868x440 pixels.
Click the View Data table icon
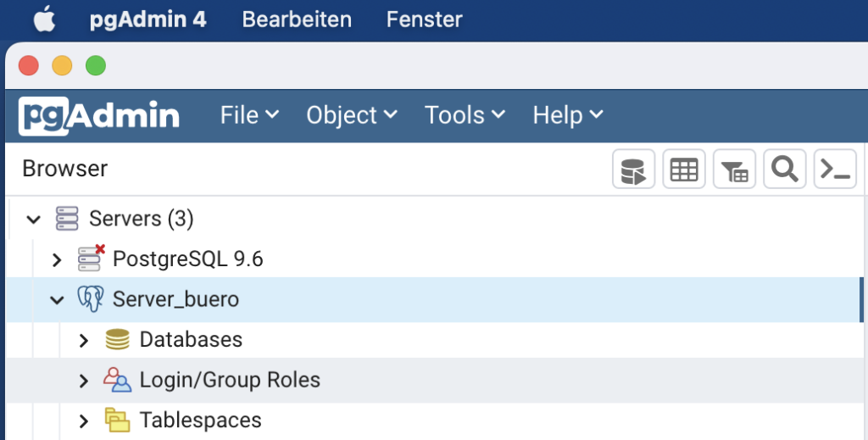pyautogui.click(x=684, y=170)
